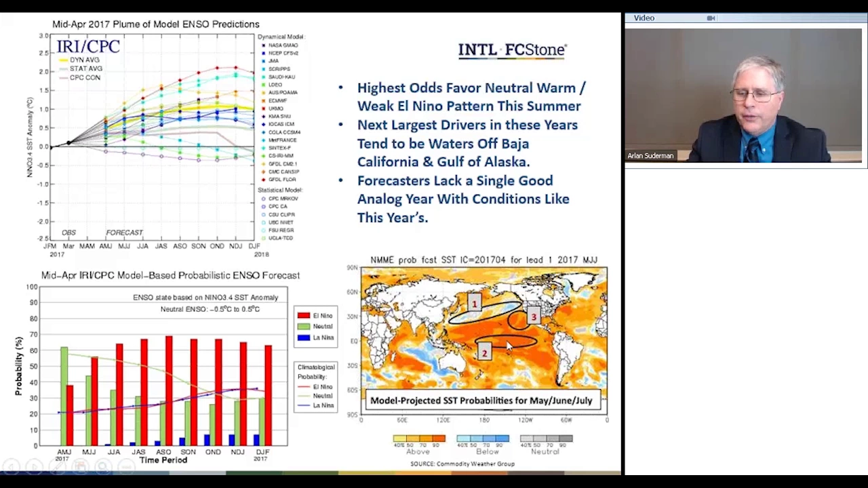Click the 'Climatological Probability:' legend heading

click(x=316, y=371)
